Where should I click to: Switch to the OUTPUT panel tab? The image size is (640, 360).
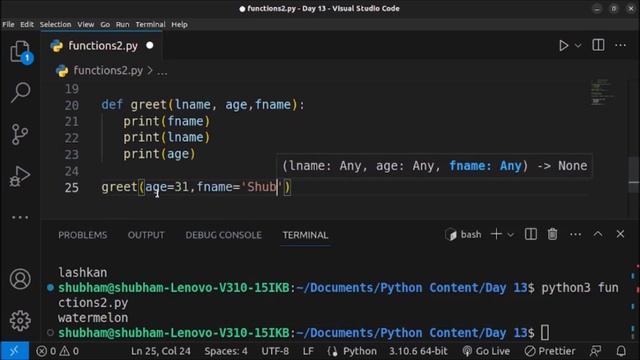tap(146, 235)
